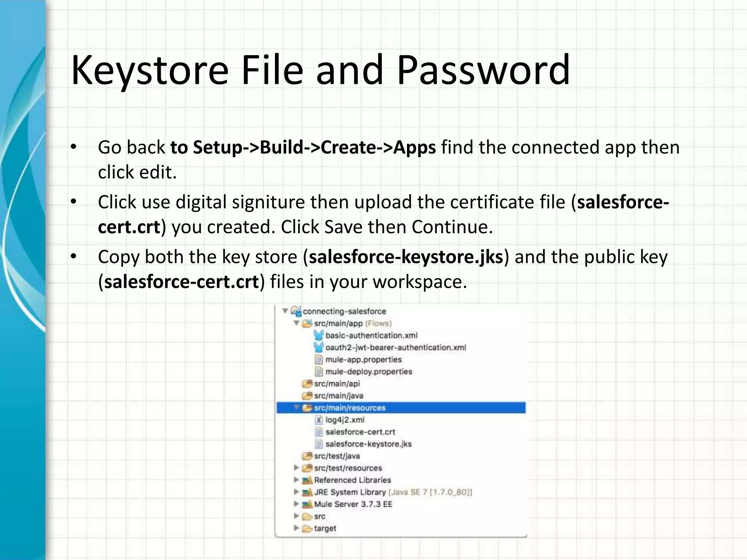Screen dimensions: 747x560
Task: Open mule-app.properties file
Action: pyautogui.click(x=363, y=359)
